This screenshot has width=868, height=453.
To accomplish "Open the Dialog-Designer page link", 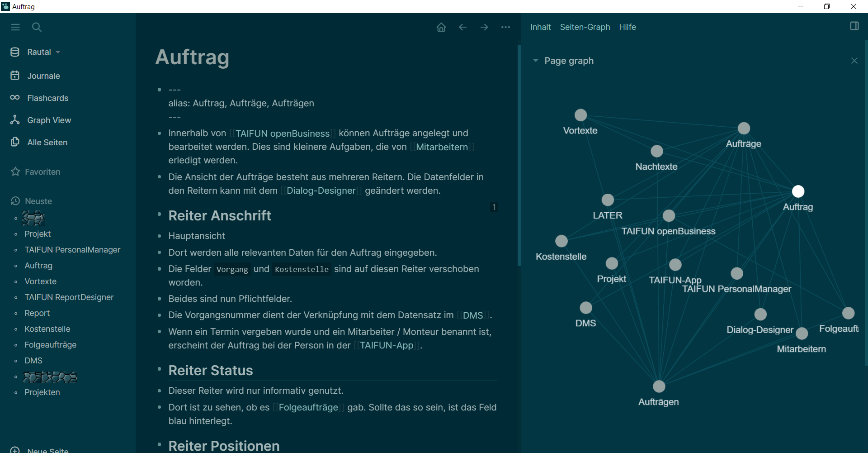I will click(321, 191).
